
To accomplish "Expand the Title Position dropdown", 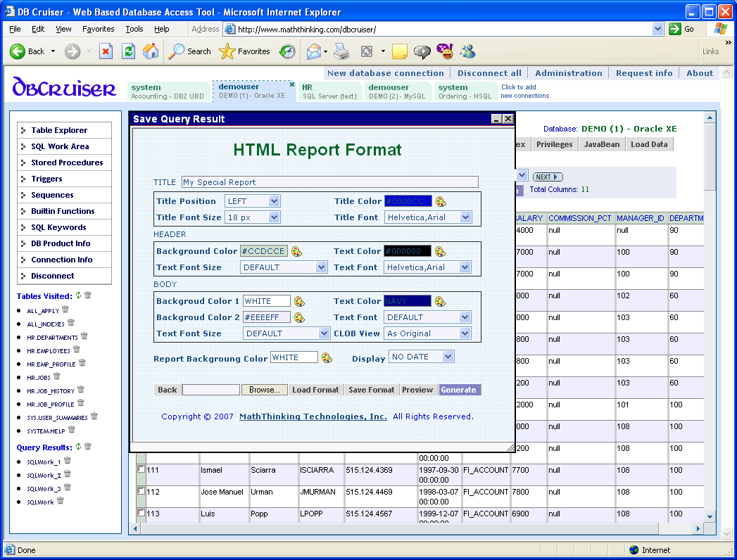I will tap(253, 201).
